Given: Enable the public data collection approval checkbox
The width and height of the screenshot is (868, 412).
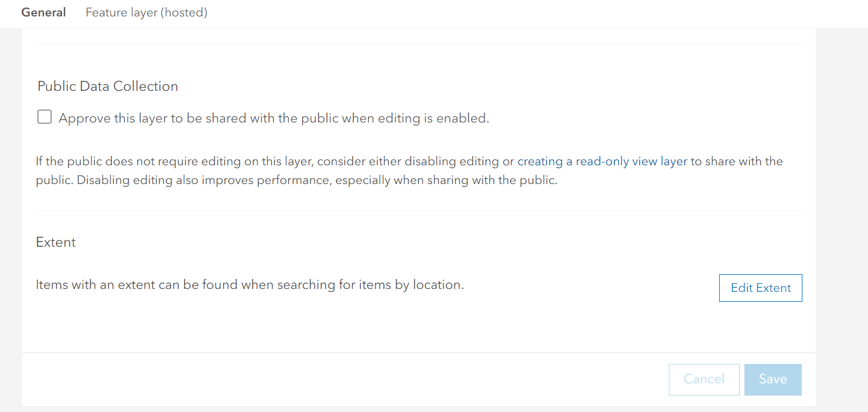Looking at the screenshot, I should 45,117.
